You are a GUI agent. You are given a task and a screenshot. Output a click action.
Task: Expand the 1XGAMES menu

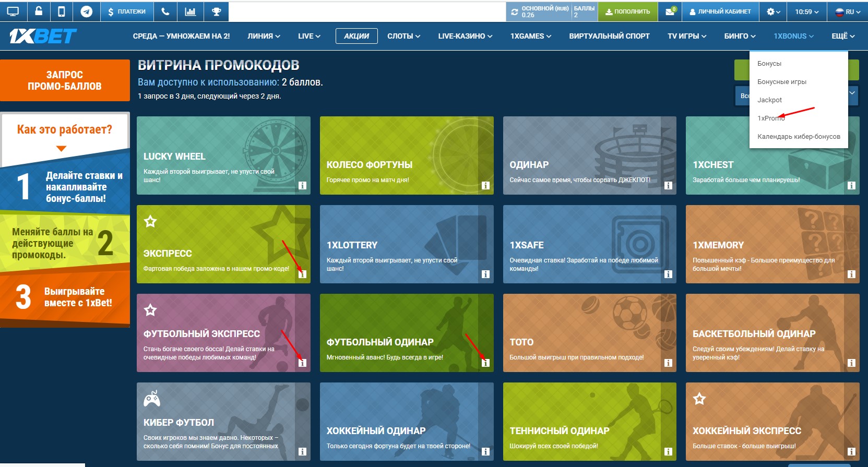point(531,36)
